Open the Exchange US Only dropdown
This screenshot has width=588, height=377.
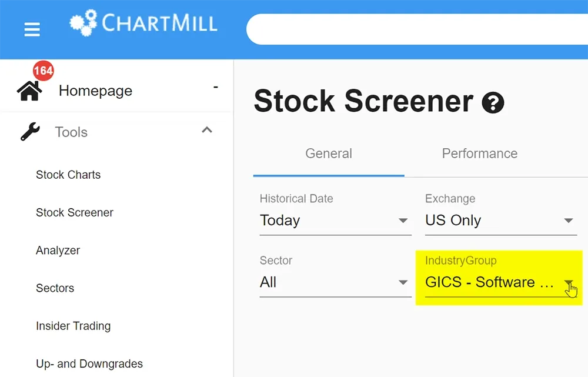(x=500, y=220)
